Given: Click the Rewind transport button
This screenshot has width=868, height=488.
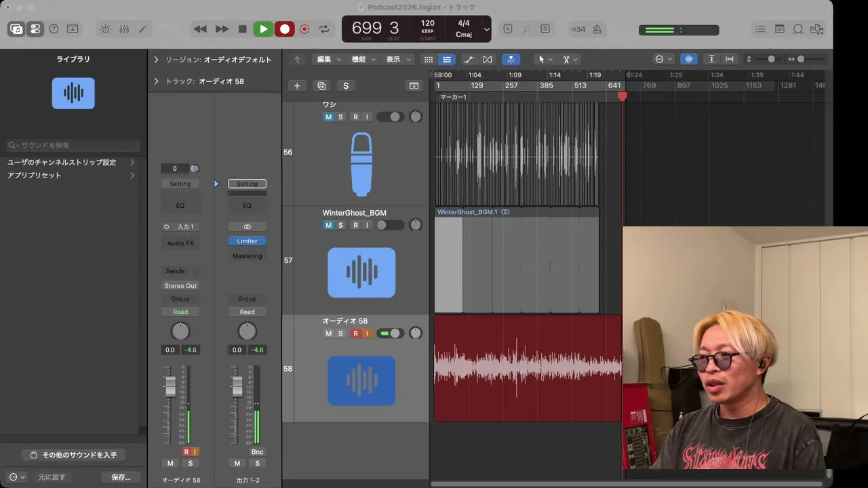Looking at the screenshot, I should 200,29.
